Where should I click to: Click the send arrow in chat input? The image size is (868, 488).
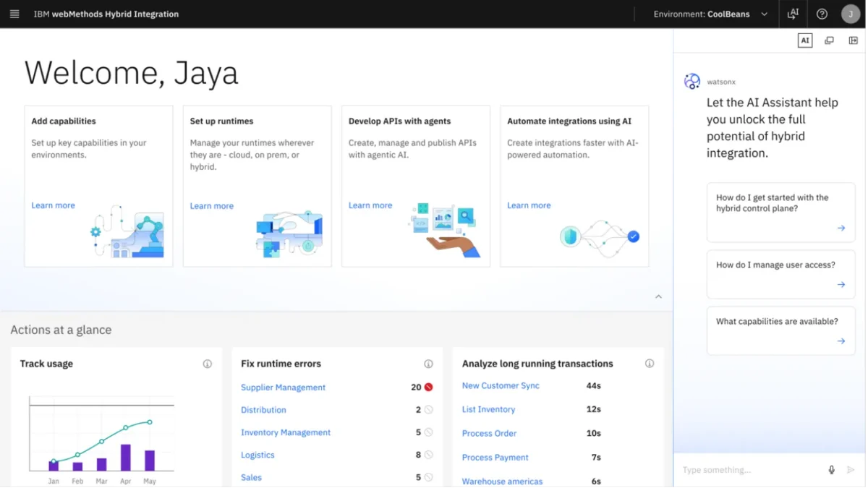click(851, 470)
